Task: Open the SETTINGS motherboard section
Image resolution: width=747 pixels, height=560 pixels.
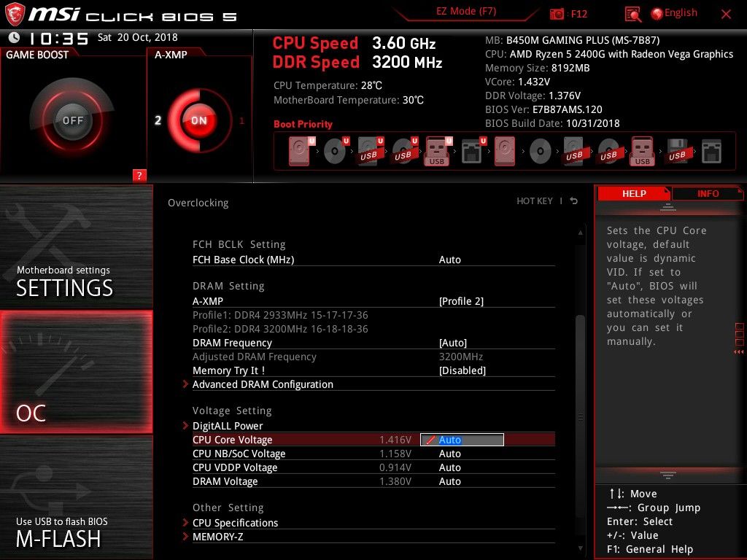Action: point(76,247)
